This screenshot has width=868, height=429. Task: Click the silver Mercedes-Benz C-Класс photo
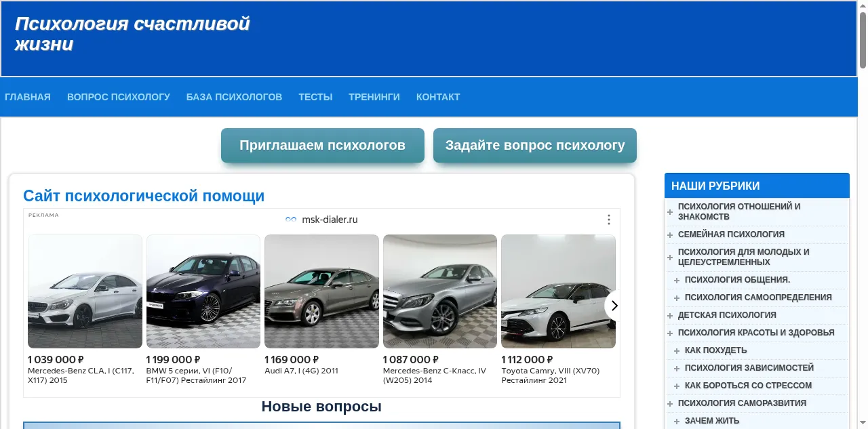(440, 291)
